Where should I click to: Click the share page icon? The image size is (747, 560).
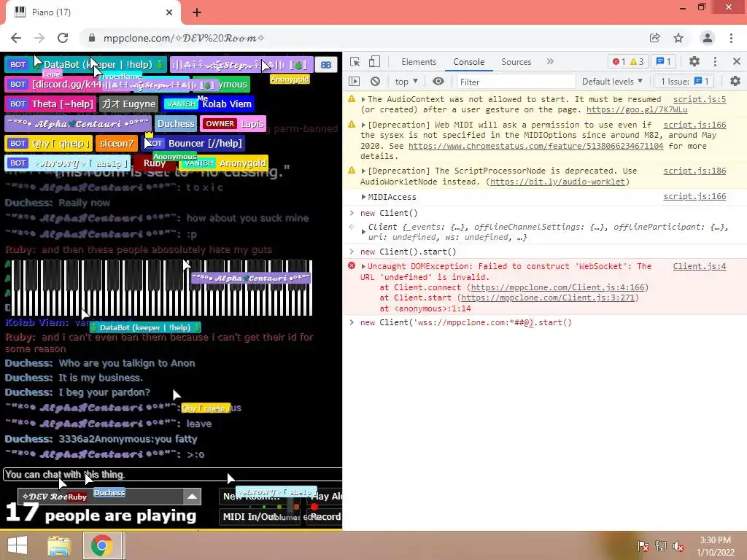tap(654, 38)
